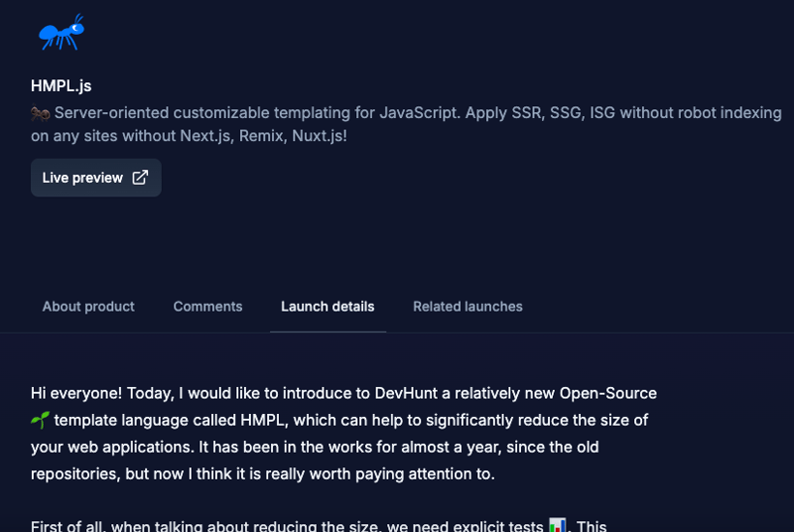
Task: Click the ant emoji before the description
Action: pyautogui.click(x=41, y=113)
